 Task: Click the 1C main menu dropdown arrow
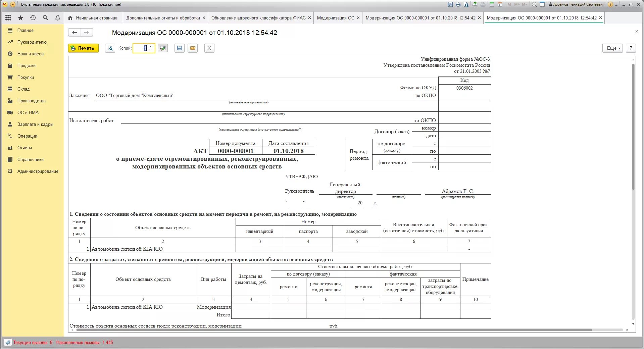(x=13, y=4)
